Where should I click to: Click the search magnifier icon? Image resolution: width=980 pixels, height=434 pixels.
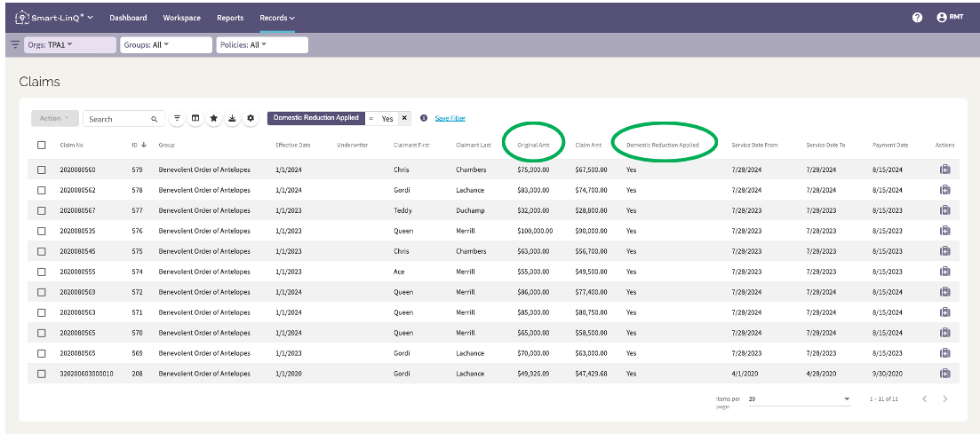155,119
